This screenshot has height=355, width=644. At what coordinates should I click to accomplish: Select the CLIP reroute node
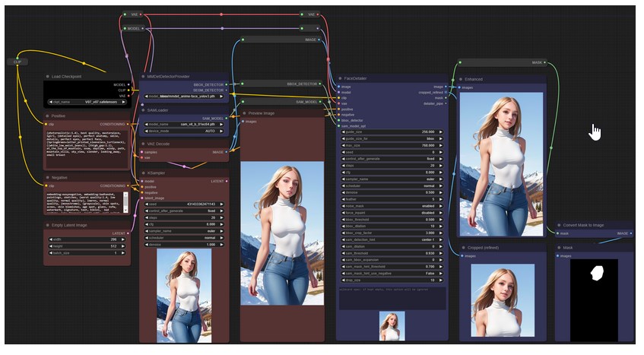[17, 62]
